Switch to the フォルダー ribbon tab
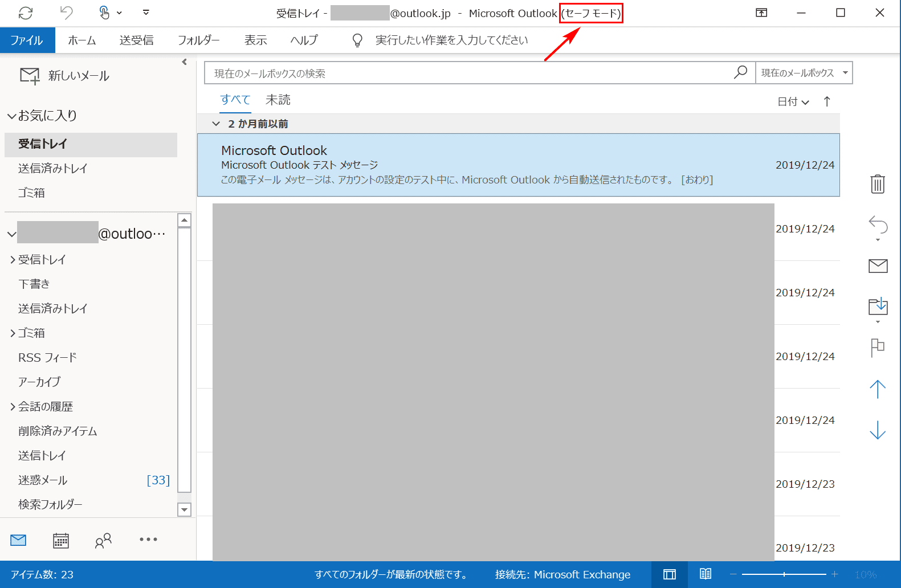Image resolution: width=901 pixels, height=588 pixels. point(199,40)
